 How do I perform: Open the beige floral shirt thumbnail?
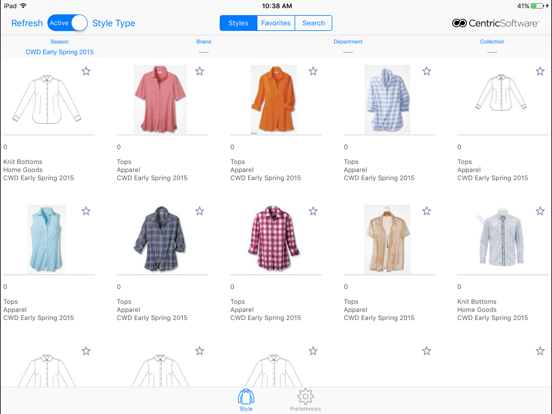pyautogui.click(x=387, y=239)
